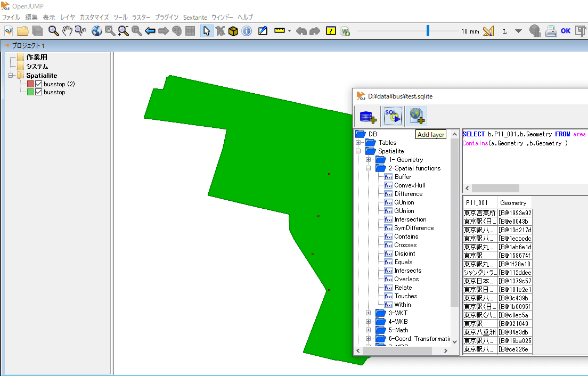The height and width of the screenshot is (376, 588).
Task: Click the blue handle of the scale slider
Action: pos(428,31)
